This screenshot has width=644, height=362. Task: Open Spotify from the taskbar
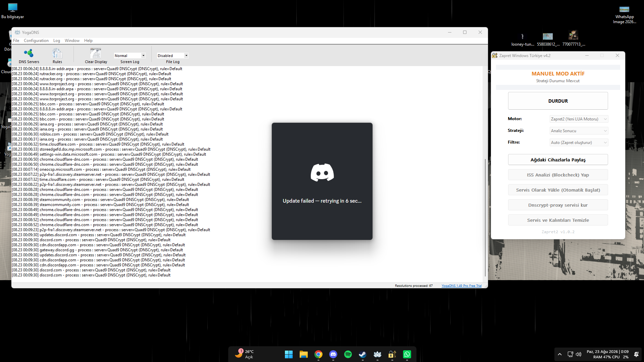[348, 354]
